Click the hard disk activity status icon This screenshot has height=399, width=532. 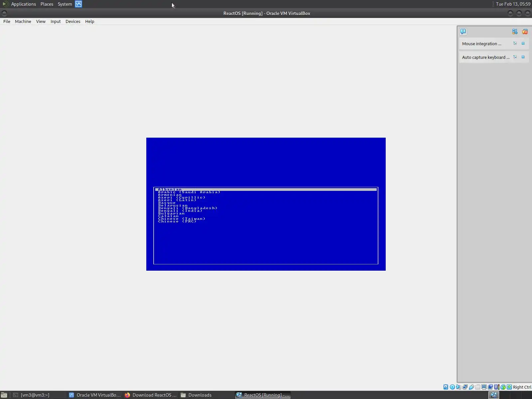click(x=446, y=387)
